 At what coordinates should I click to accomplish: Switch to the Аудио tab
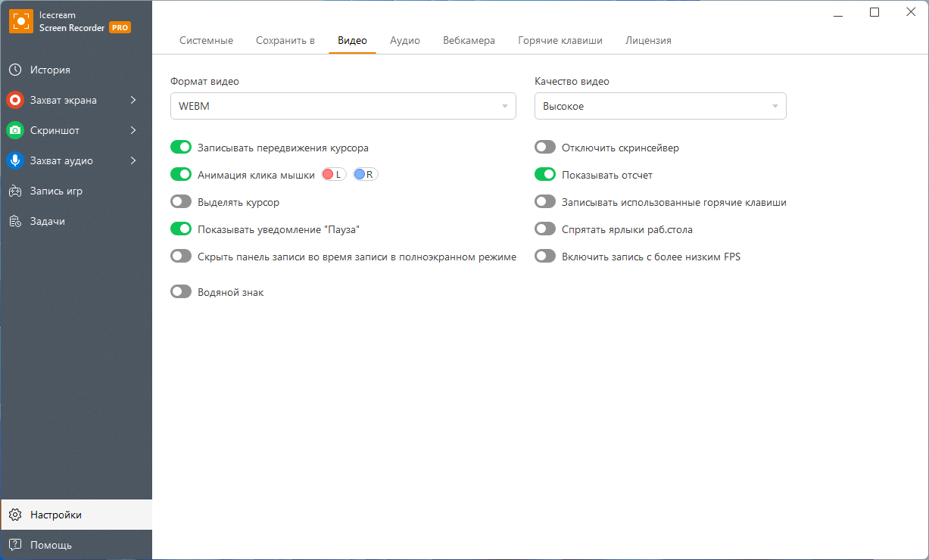(405, 40)
